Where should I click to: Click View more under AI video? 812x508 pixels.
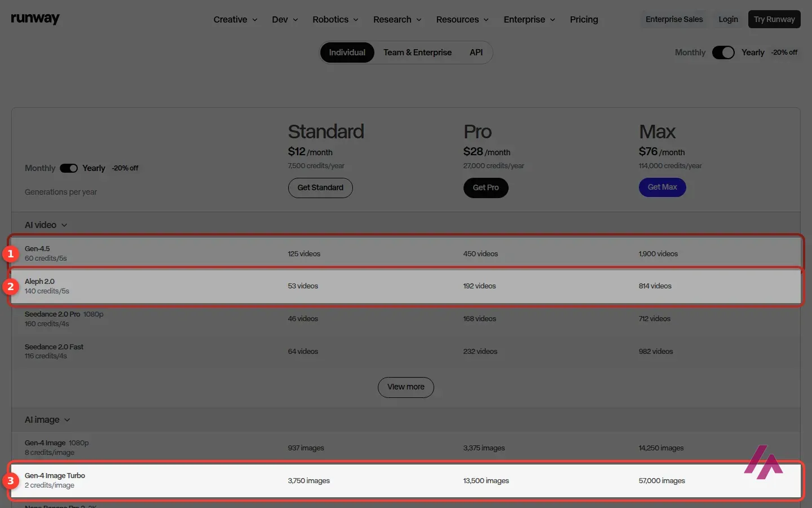click(406, 387)
